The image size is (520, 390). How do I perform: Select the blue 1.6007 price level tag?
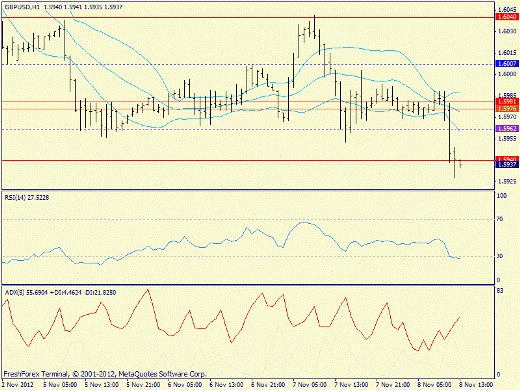click(x=507, y=63)
